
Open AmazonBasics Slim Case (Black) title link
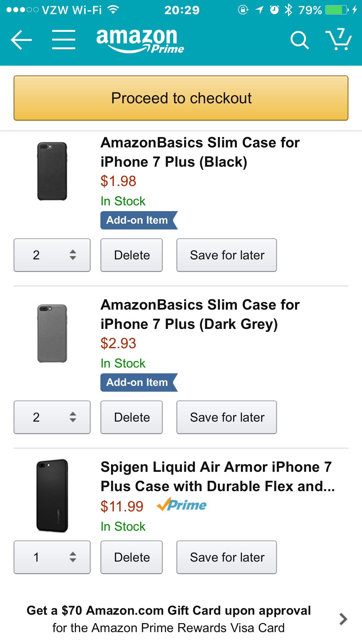[x=200, y=152]
